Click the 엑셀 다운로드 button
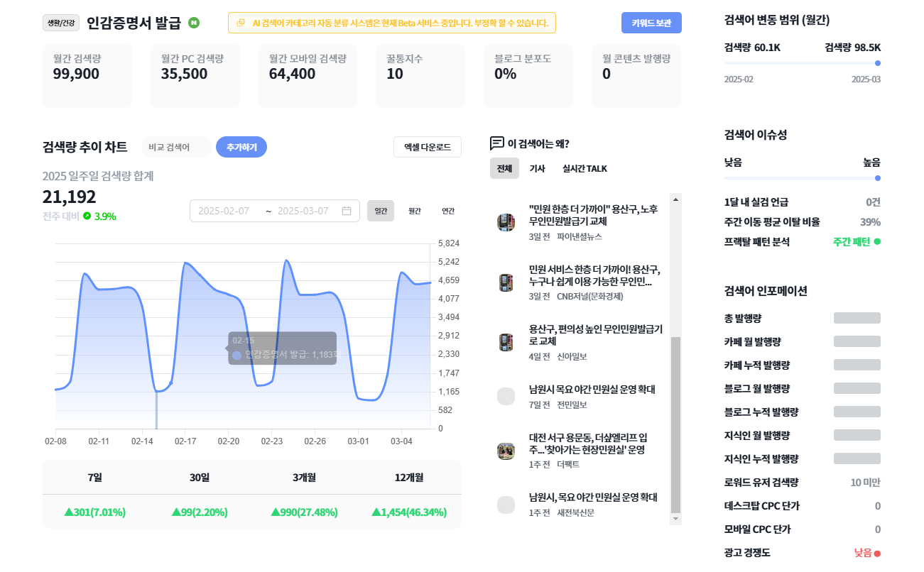The height and width of the screenshot is (572, 924). 428,147
